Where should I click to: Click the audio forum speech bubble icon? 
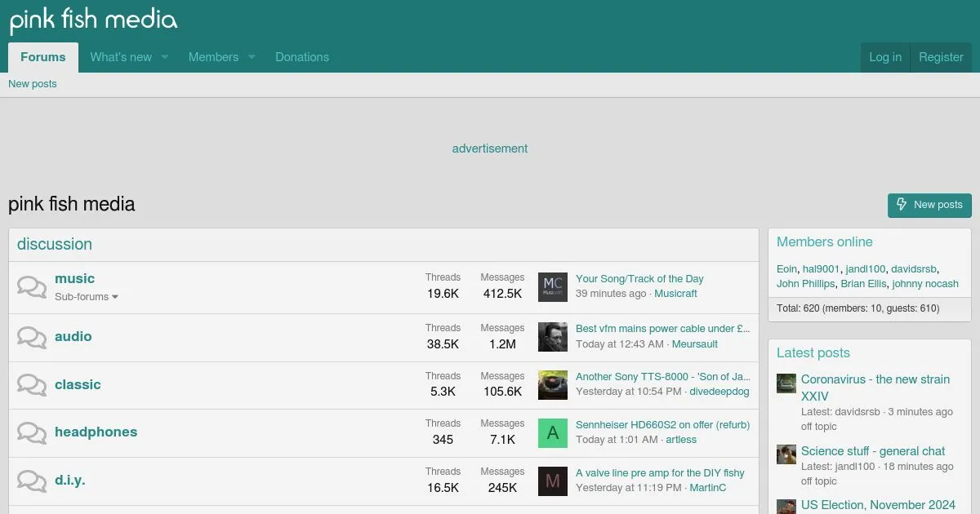coord(32,337)
